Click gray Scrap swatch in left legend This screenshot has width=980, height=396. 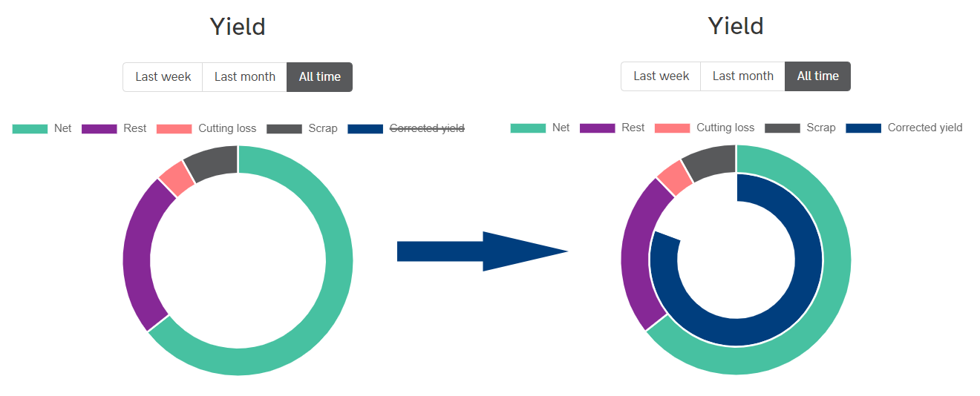284,129
